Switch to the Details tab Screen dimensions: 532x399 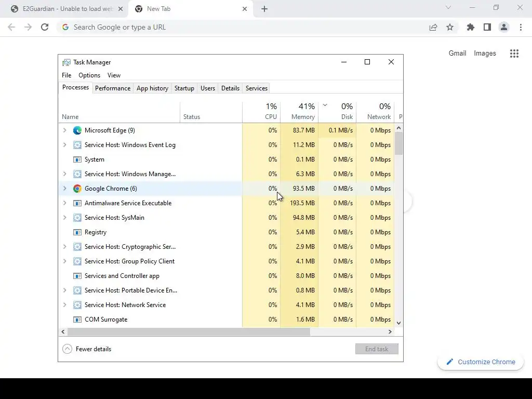230,88
